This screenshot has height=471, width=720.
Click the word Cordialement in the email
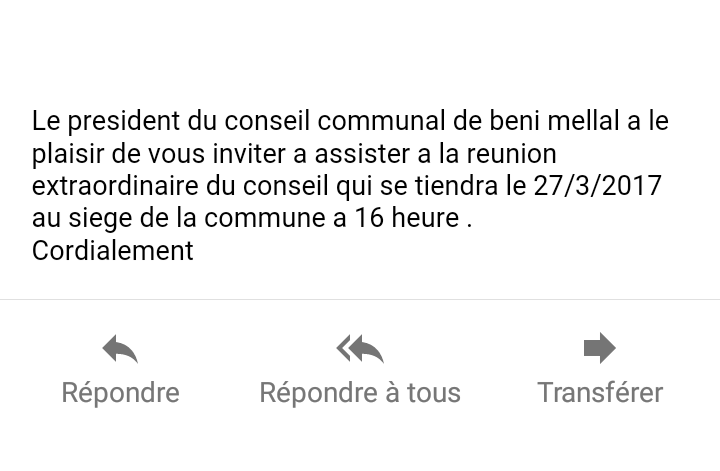[113, 251]
